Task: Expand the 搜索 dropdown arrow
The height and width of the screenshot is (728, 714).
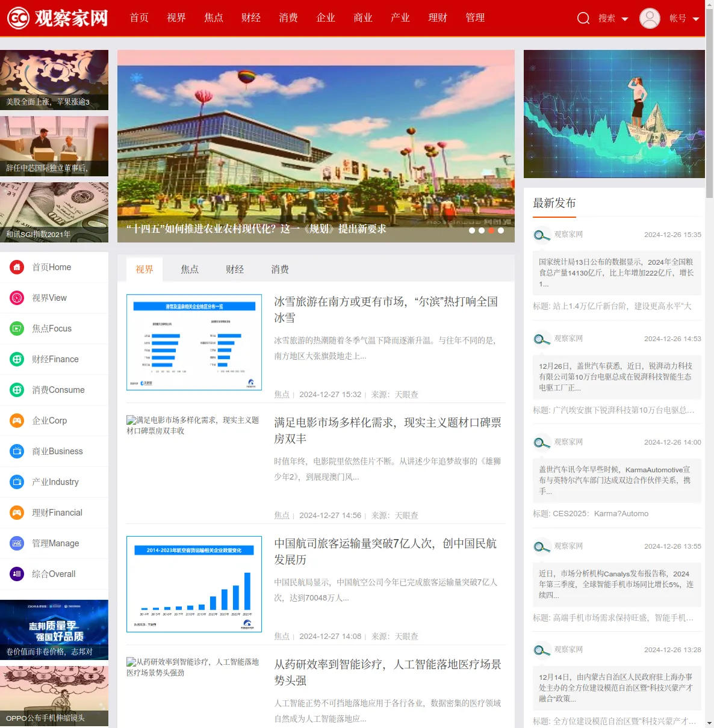Action: (x=625, y=19)
